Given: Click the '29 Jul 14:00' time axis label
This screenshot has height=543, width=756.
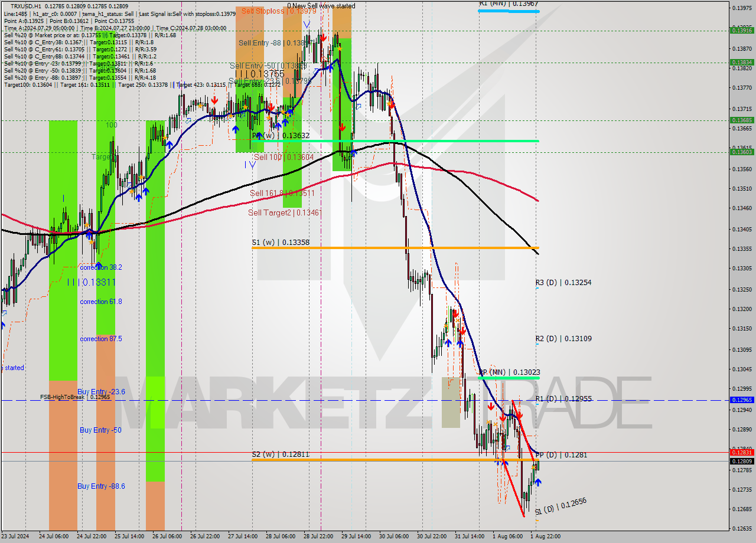Looking at the screenshot, I should 357,537.
